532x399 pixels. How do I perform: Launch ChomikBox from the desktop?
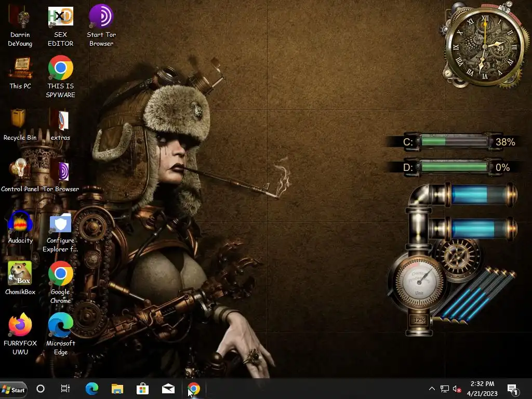pyautogui.click(x=20, y=278)
